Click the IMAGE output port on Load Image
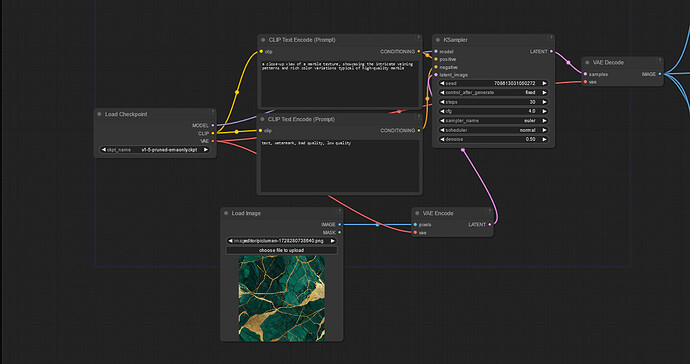 tap(339, 224)
